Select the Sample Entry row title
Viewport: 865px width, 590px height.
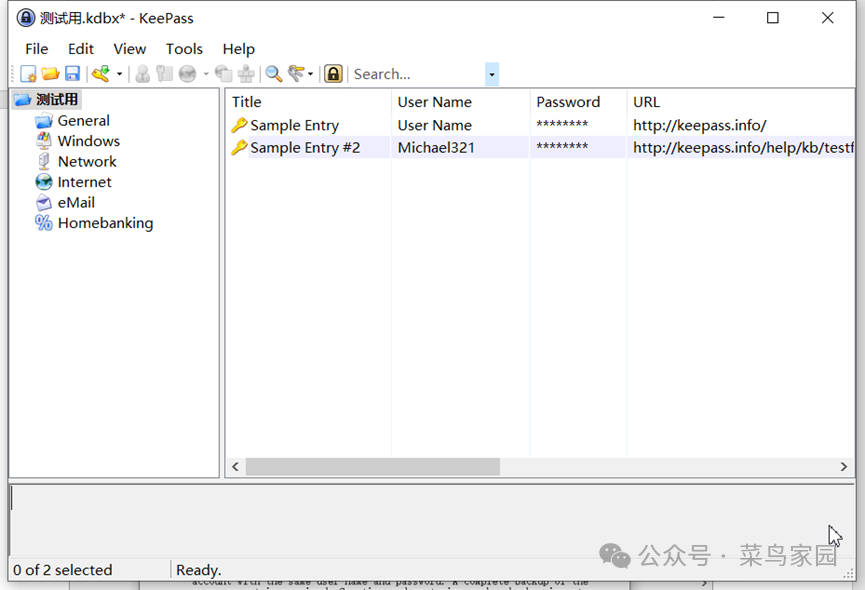pyautogui.click(x=295, y=125)
